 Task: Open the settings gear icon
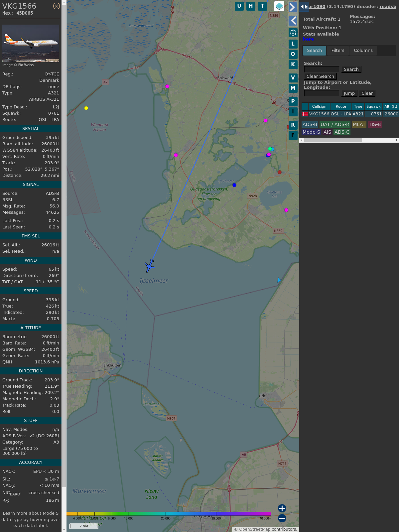pos(293,33)
